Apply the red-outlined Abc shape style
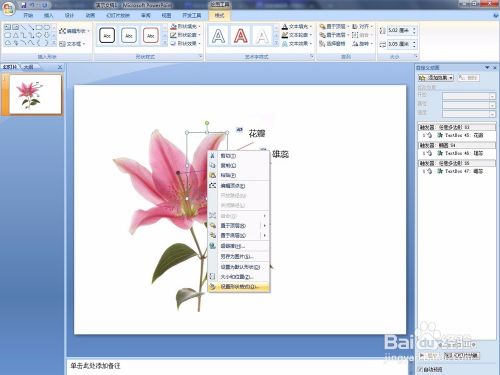The width and height of the screenshot is (500, 375). (151, 36)
